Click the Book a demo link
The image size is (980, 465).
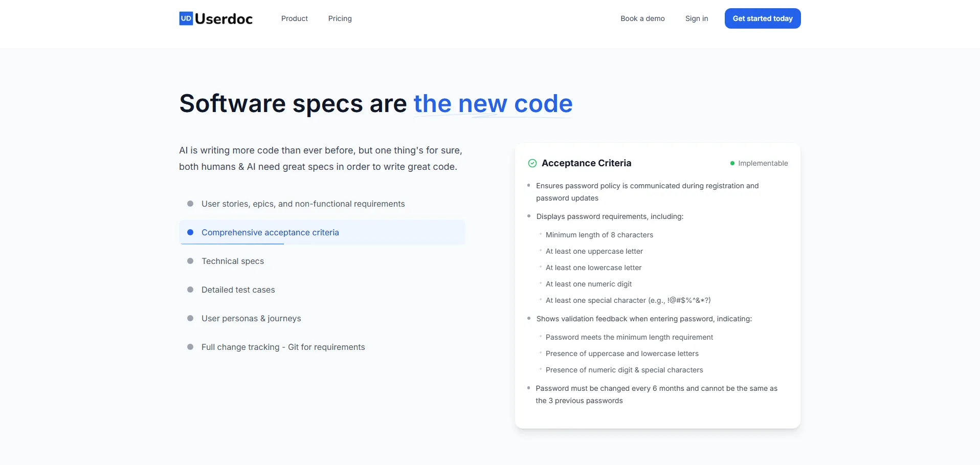pos(642,18)
